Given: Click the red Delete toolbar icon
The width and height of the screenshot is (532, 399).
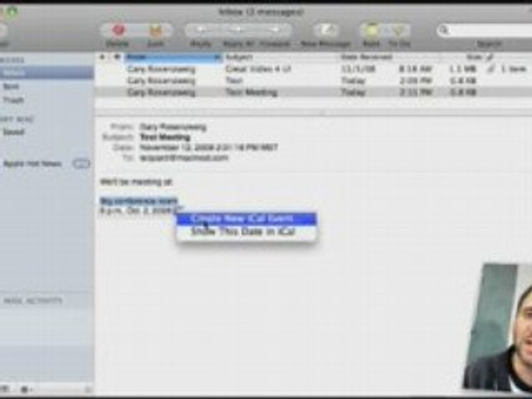Looking at the screenshot, I should point(118,30).
